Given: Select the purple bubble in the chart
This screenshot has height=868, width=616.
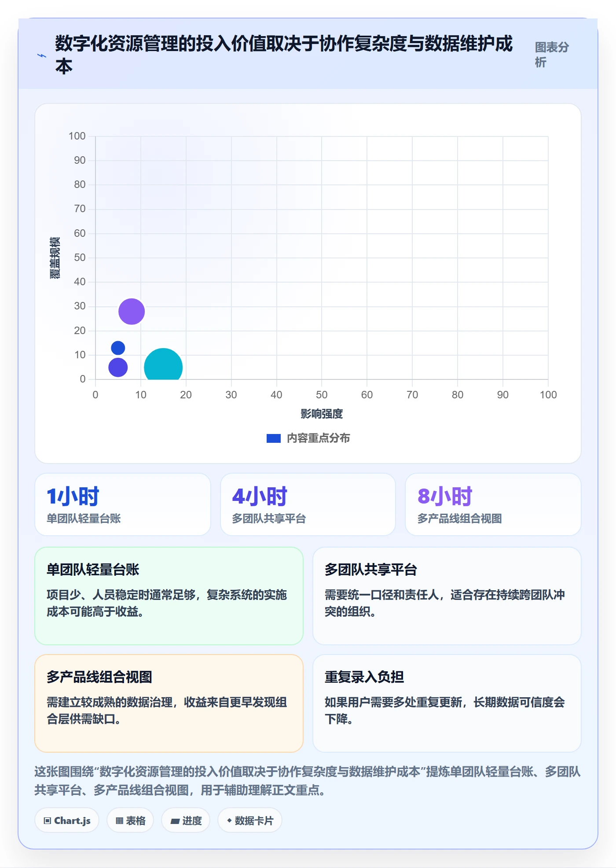Looking at the screenshot, I should click(132, 311).
